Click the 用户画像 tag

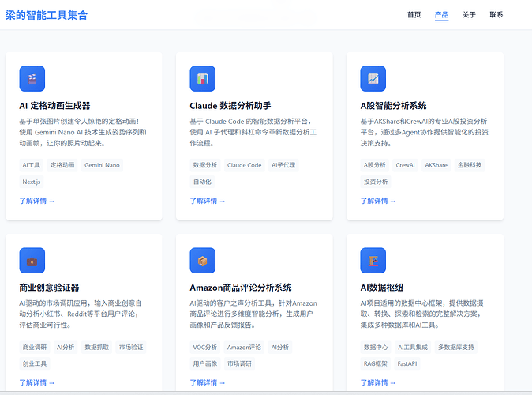point(205,363)
